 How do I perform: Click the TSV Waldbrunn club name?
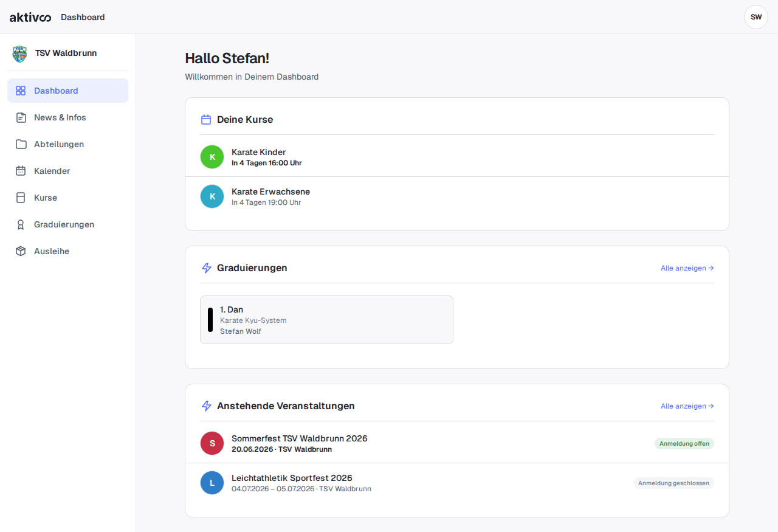pyautogui.click(x=66, y=53)
